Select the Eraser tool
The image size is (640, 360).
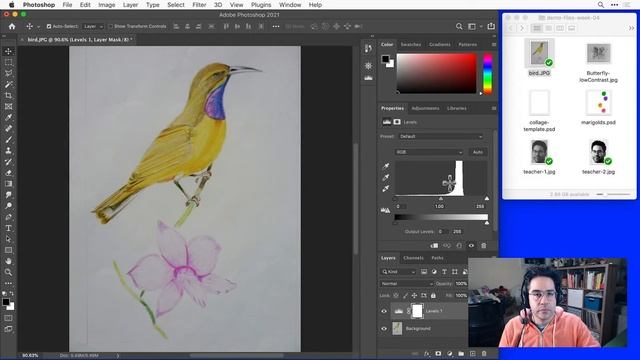(8, 173)
